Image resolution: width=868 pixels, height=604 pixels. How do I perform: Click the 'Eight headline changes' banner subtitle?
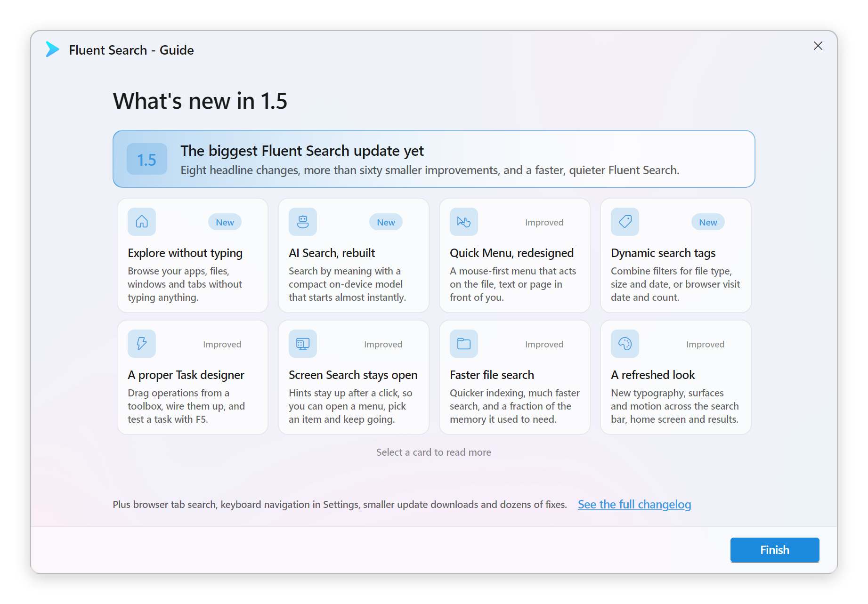click(x=430, y=170)
